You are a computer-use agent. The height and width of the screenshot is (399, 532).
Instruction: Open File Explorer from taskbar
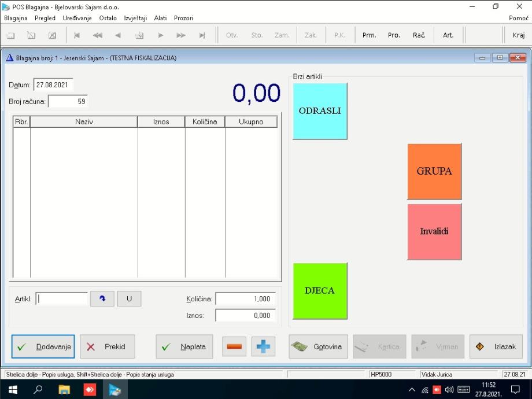coord(64,390)
